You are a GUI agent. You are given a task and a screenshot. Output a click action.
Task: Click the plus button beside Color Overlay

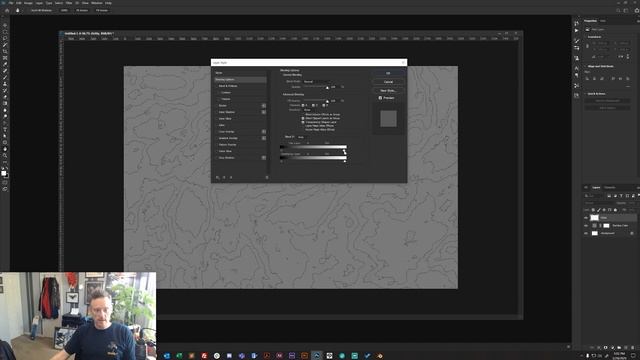pyautogui.click(x=264, y=132)
